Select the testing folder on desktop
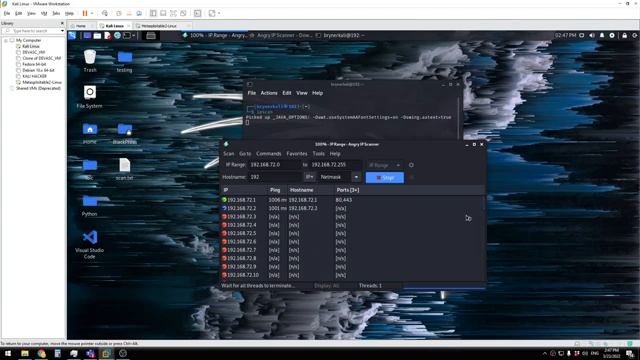640x360 pixels. (x=124, y=62)
